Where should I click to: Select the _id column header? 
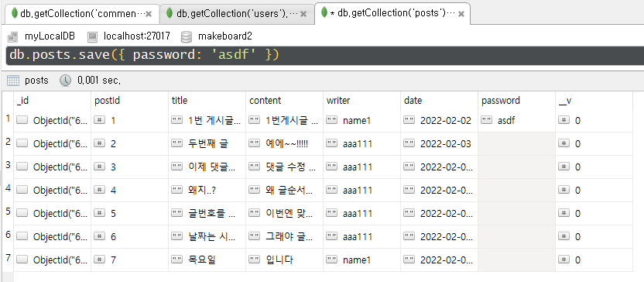coord(52,100)
